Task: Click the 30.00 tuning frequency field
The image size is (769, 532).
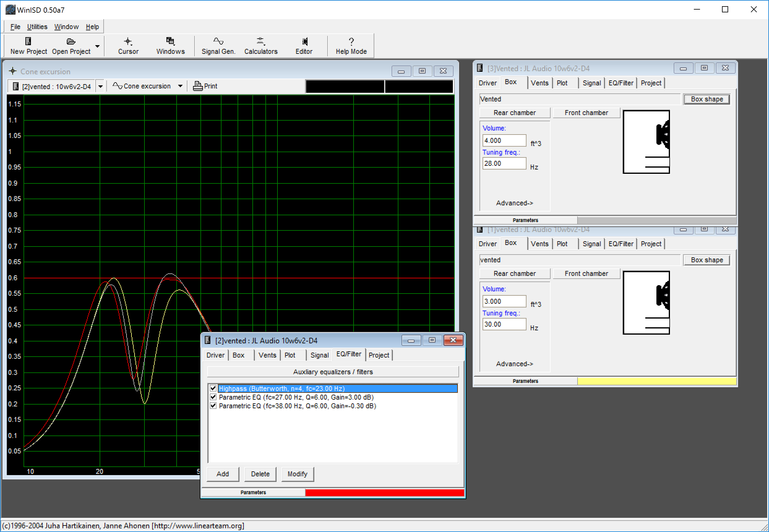Action: point(504,324)
